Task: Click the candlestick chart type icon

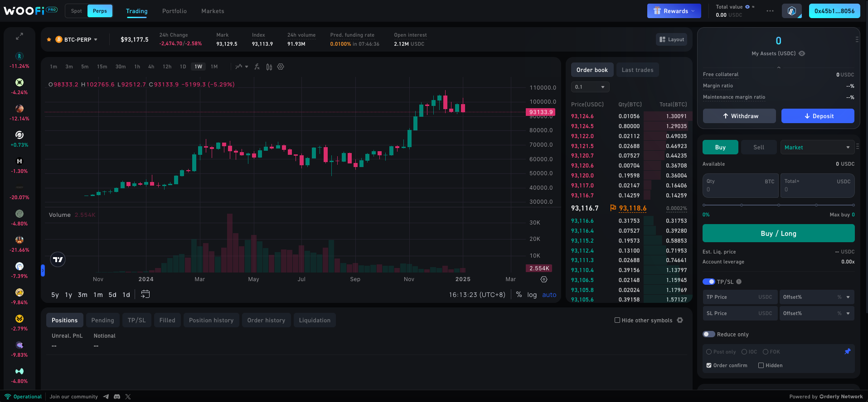Action: (x=269, y=67)
